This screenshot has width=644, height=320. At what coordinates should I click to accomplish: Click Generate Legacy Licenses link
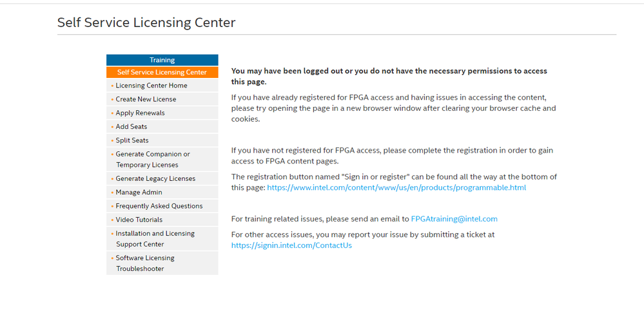click(155, 178)
